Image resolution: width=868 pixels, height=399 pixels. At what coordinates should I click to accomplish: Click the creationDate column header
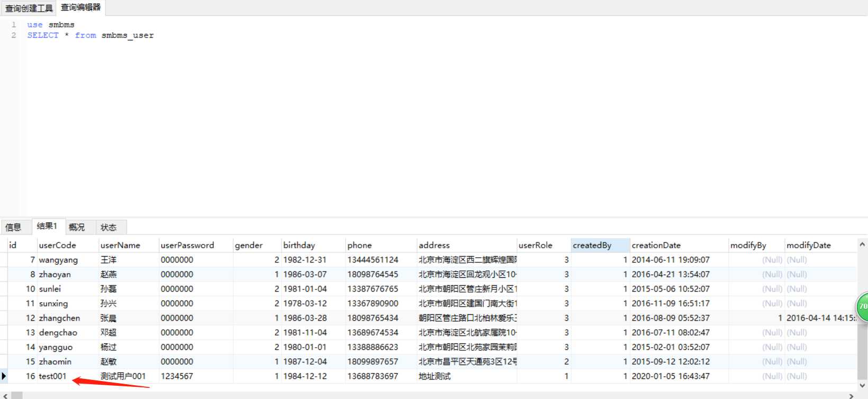click(679, 245)
